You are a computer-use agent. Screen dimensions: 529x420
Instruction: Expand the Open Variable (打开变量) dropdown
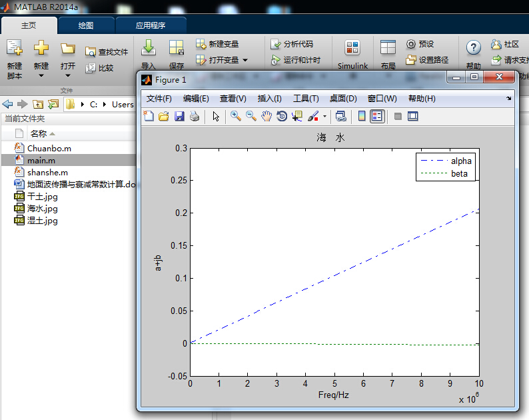[x=245, y=60]
